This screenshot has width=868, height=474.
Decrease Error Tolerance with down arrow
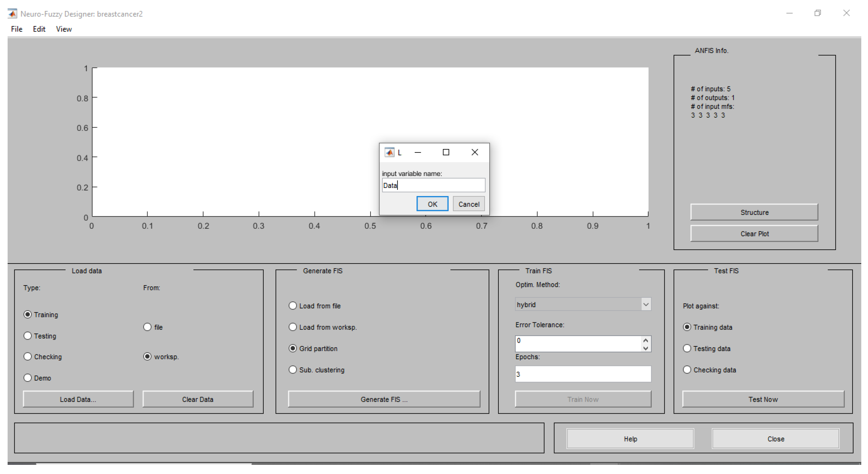coord(646,348)
